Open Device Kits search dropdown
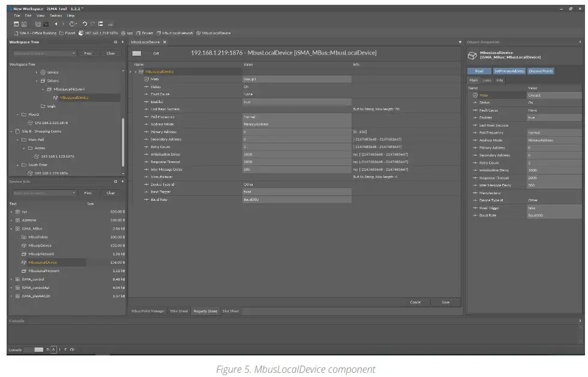The image size is (588, 377). point(73,193)
